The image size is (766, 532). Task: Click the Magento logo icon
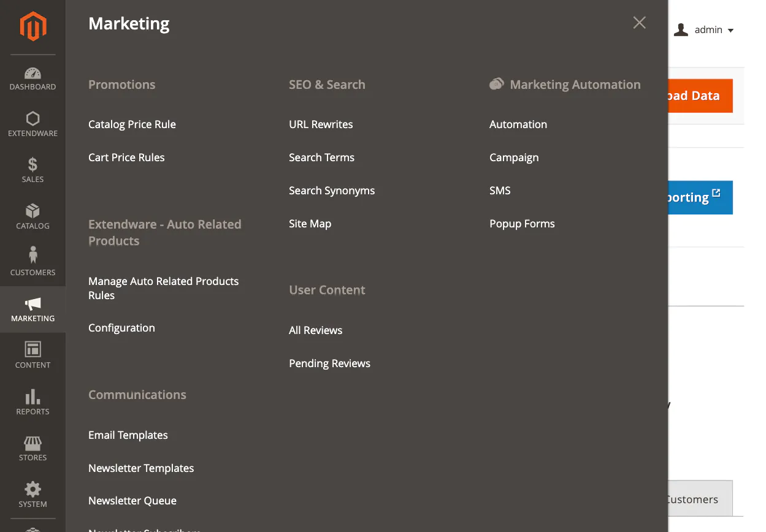coord(33,26)
